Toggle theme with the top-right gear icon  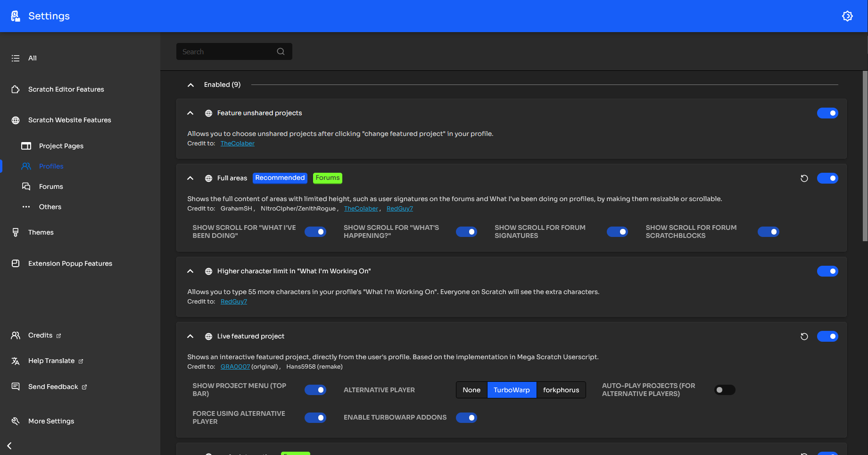point(847,16)
